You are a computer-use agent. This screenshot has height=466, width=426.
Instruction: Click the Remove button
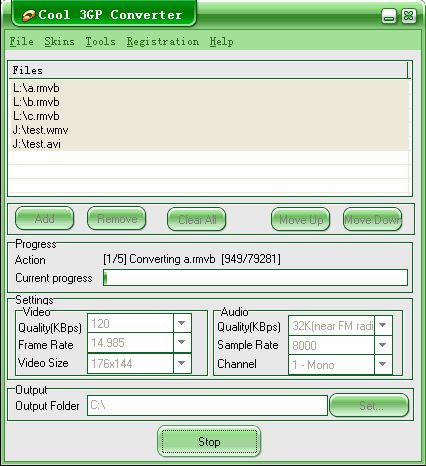point(117,219)
